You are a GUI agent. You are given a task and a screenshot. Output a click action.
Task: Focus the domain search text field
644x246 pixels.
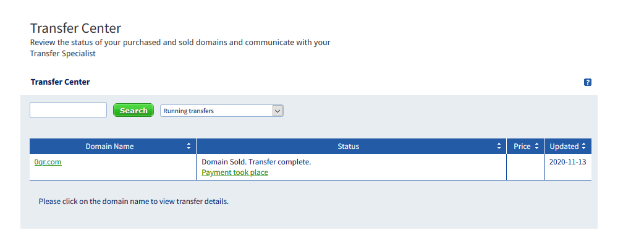click(68, 110)
